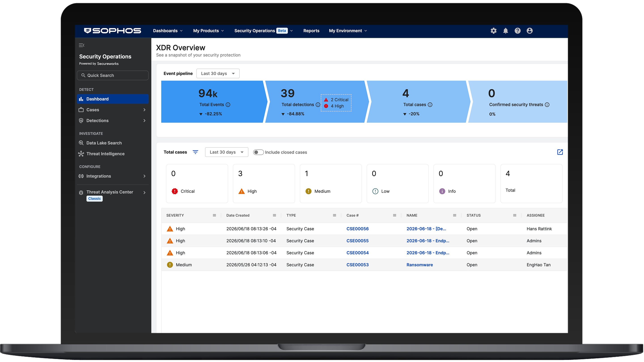Click the Quick Search magnifier icon
This screenshot has width=644, height=362.
click(83, 75)
